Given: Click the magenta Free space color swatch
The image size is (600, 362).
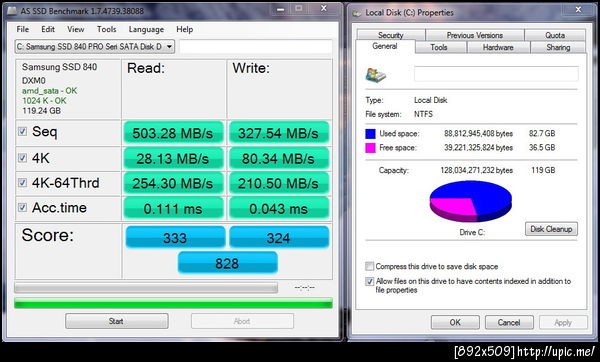Looking at the screenshot, I should point(370,148).
